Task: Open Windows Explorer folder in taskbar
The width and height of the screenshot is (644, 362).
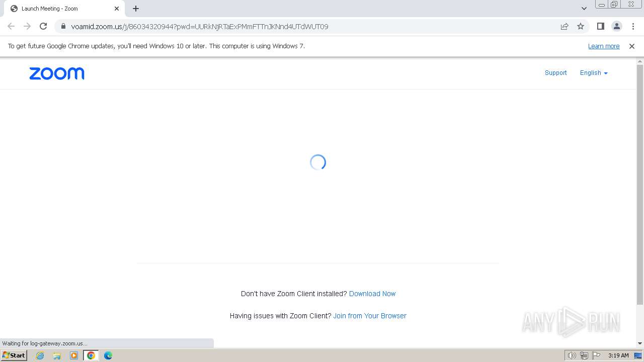Action: (x=57, y=355)
